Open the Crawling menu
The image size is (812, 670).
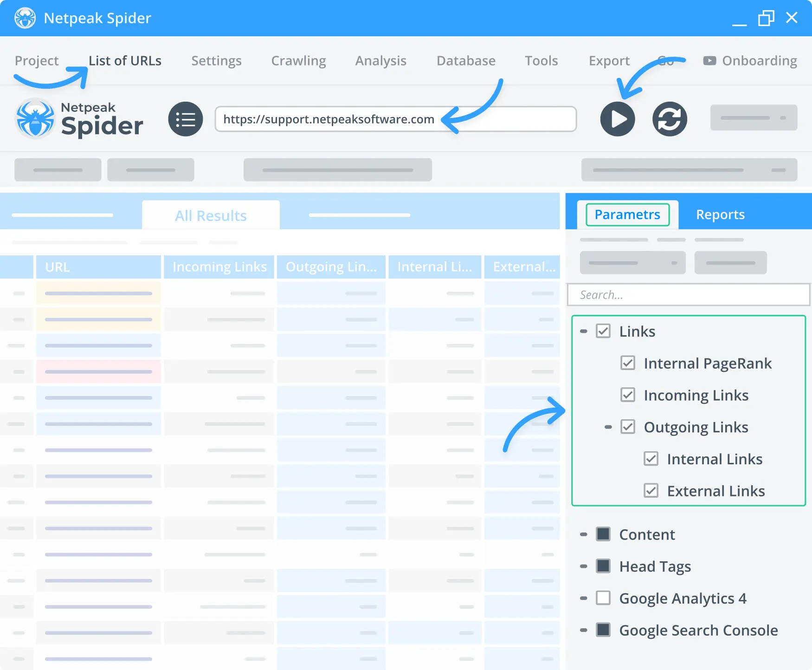[298, 61]
